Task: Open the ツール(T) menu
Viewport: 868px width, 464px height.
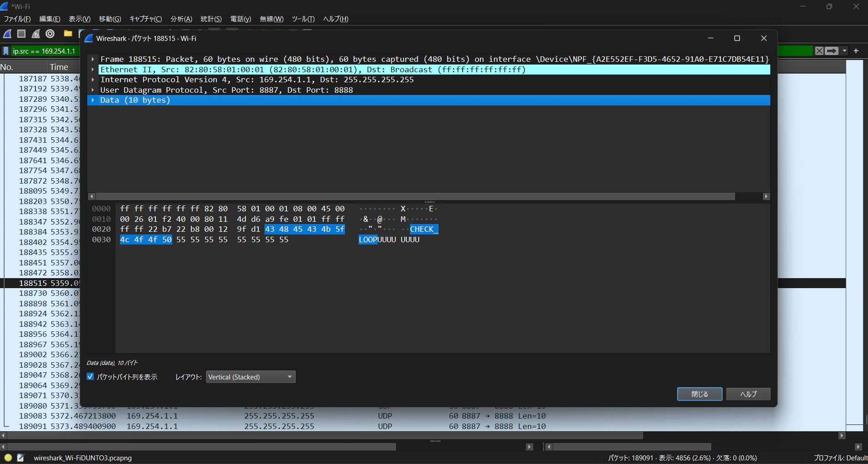Action: tap(303, 19)
